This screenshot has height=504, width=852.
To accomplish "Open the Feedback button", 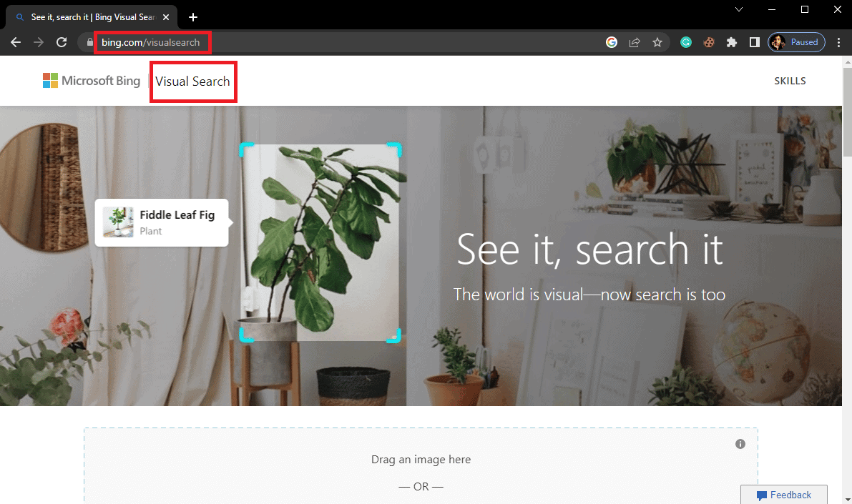I will tap(783, 495).
